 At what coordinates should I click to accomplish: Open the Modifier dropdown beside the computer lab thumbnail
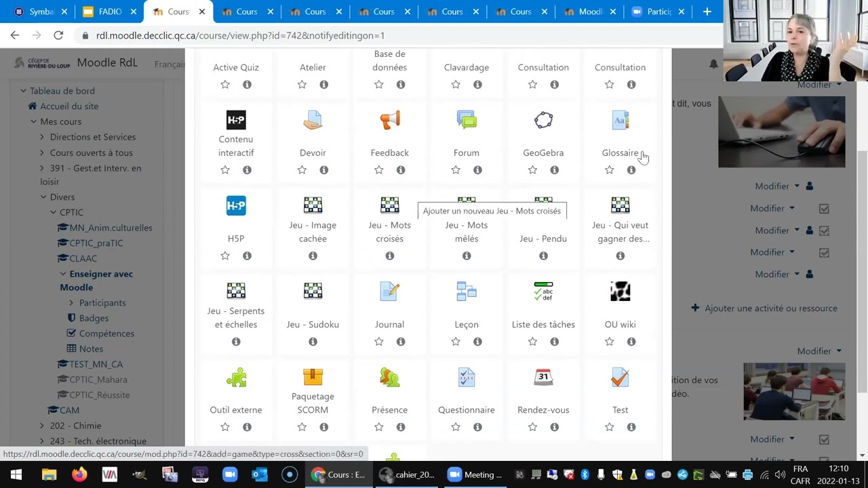pyautogui.click(x=819, y=351)
